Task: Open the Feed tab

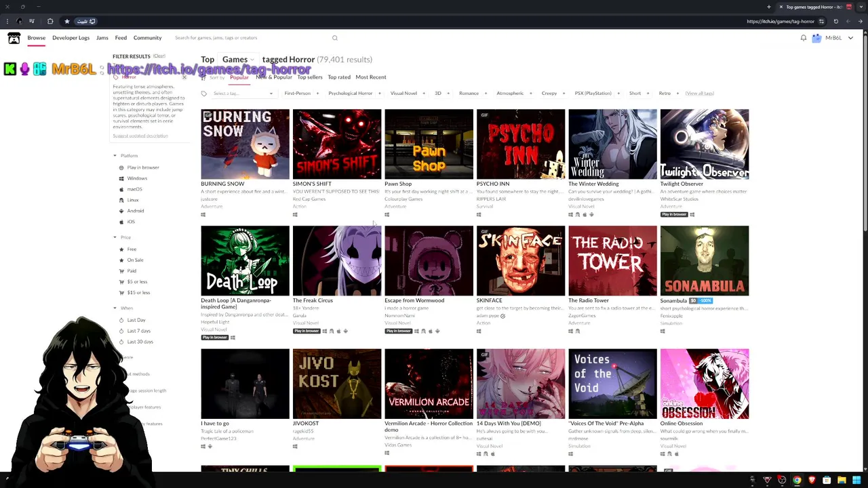Action: click(x=121, y=38)
